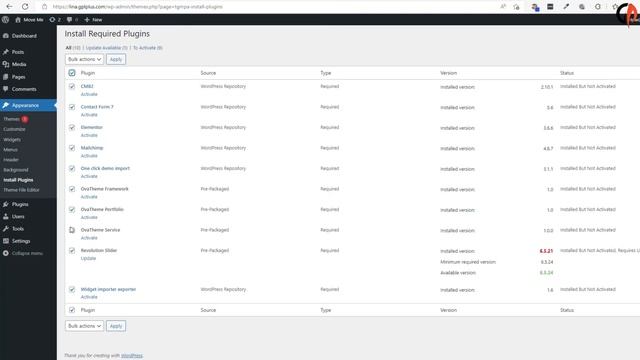Click Activate link under Elementor
This screenshot has width=640, height=360.
pyautogui.click(x=89, y=135)
